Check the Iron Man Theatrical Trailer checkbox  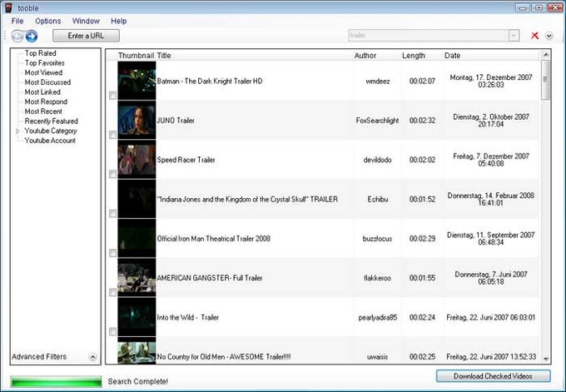coord(112,253)
